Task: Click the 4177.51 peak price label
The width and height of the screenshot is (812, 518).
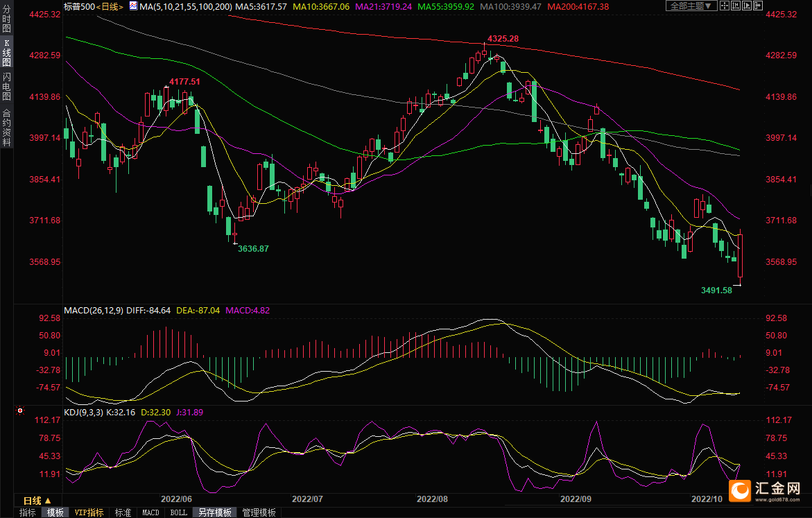Action: coord(184,81)
